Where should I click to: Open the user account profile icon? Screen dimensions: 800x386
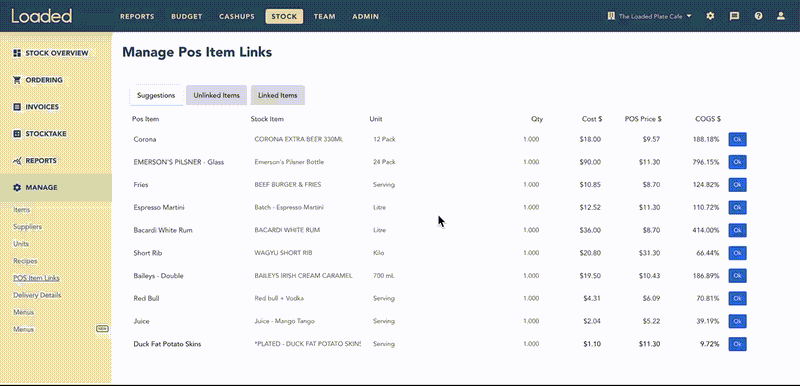point(781,16)
